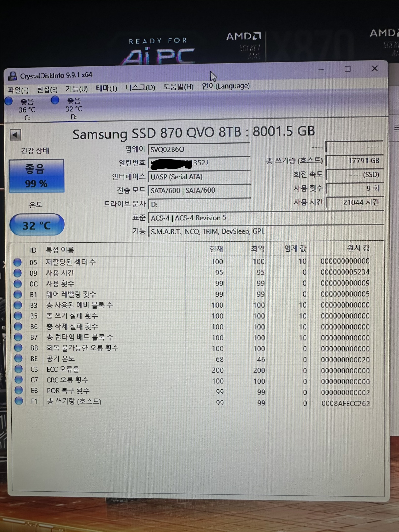
Task: Open the 언어(Language) menu
Action: (x=226, y=86)
